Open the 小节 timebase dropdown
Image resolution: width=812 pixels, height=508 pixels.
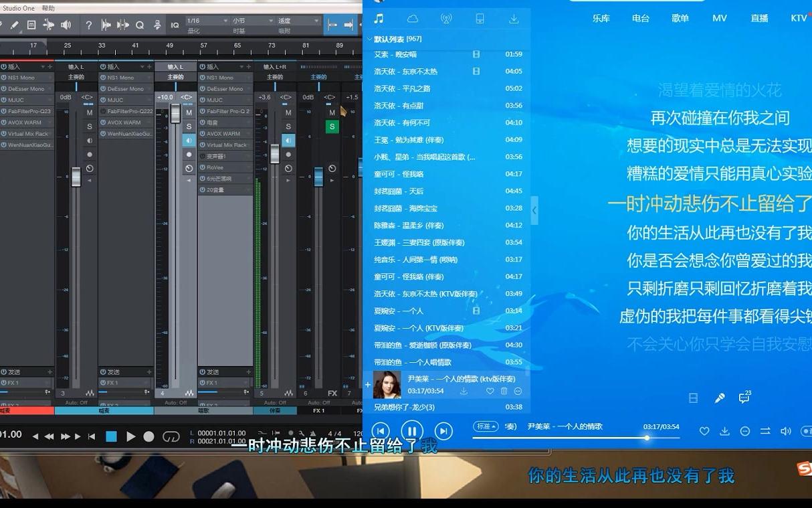[x=252, y=21]
